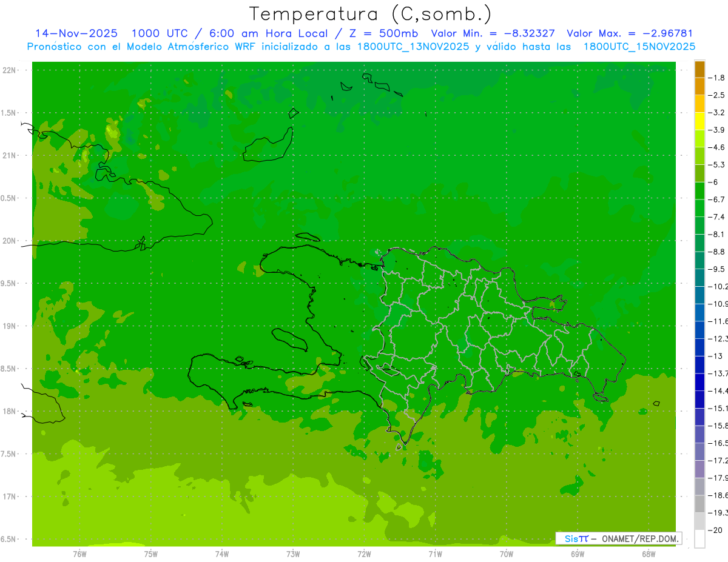Image resolution: width=728 pixels, height=562 pixels.
Task: Click the "75W" longitude axis label
Action: click(151, 554)
